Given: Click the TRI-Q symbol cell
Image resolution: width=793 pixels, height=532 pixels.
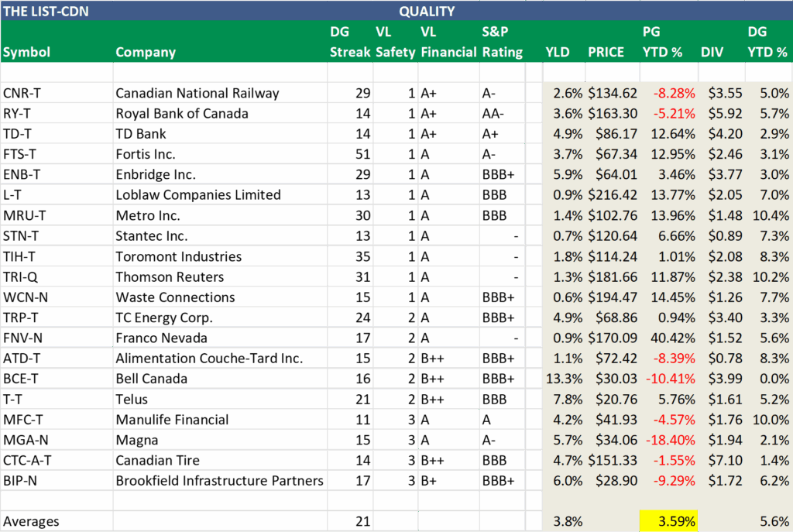Looking at the screenshot, I should click(57, 276).
